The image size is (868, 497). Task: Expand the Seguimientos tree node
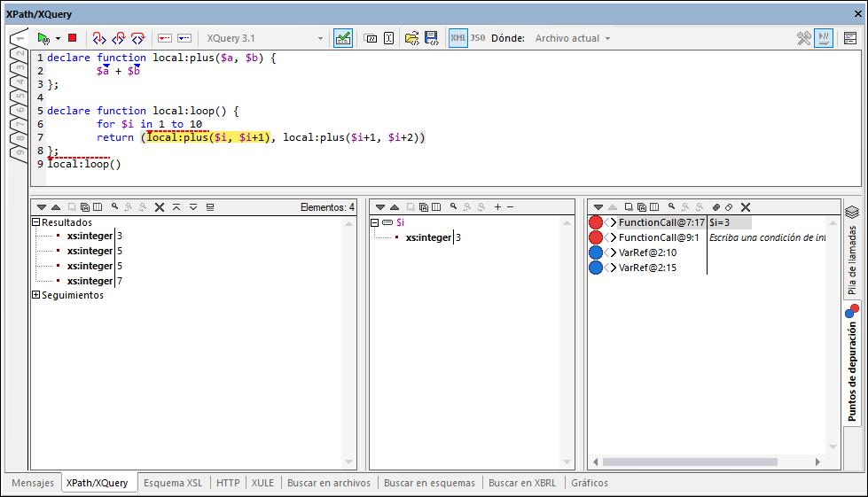click(36, 295)
